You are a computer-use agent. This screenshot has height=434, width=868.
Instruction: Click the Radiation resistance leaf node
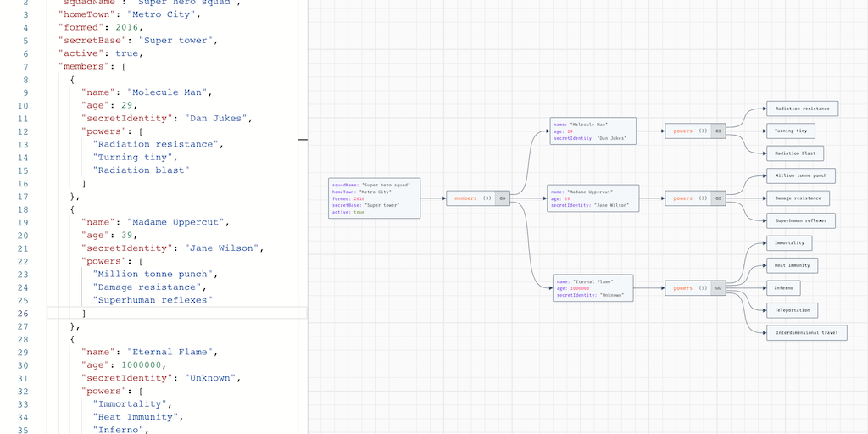coord(802,108)
